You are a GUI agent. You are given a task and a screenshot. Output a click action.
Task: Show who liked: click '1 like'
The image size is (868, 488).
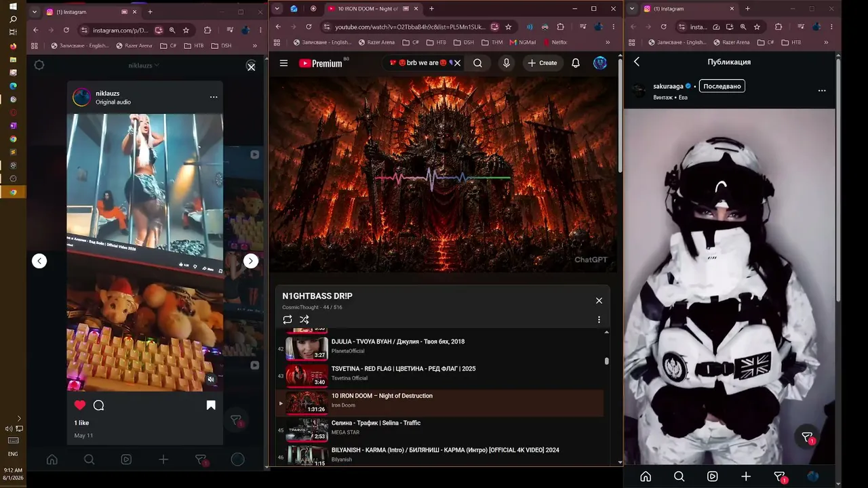tap(81, 423)
